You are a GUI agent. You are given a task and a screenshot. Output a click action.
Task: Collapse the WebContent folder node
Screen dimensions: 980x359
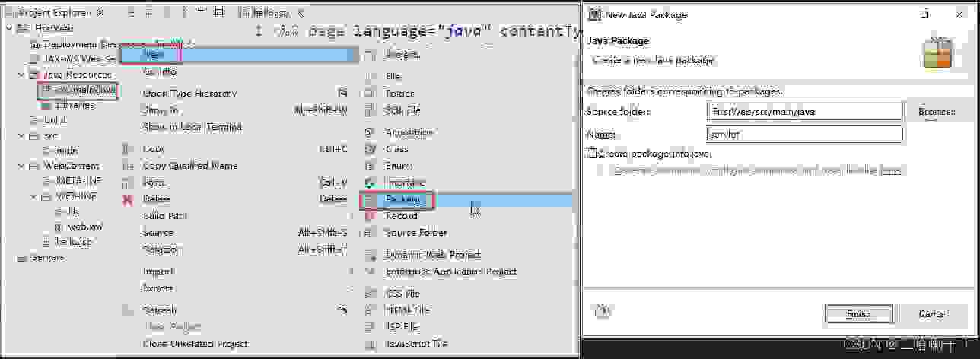click(x=21, y=166)
